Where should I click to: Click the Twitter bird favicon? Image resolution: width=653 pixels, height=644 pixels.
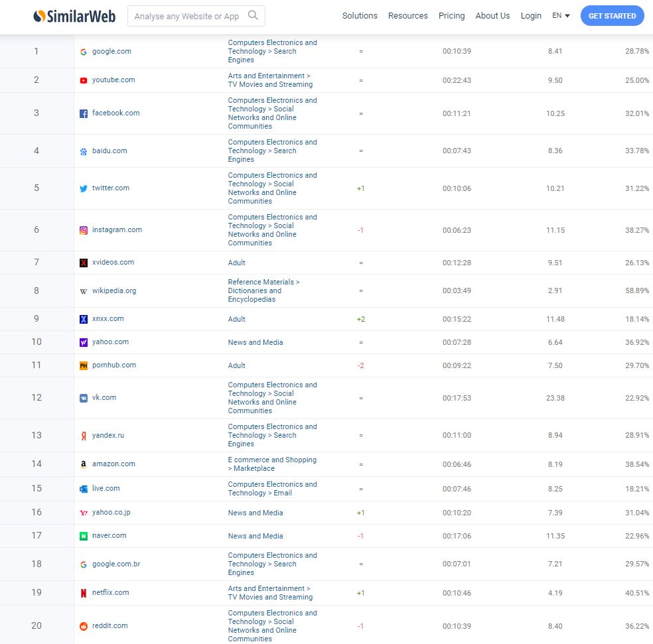tap(84, 188)
